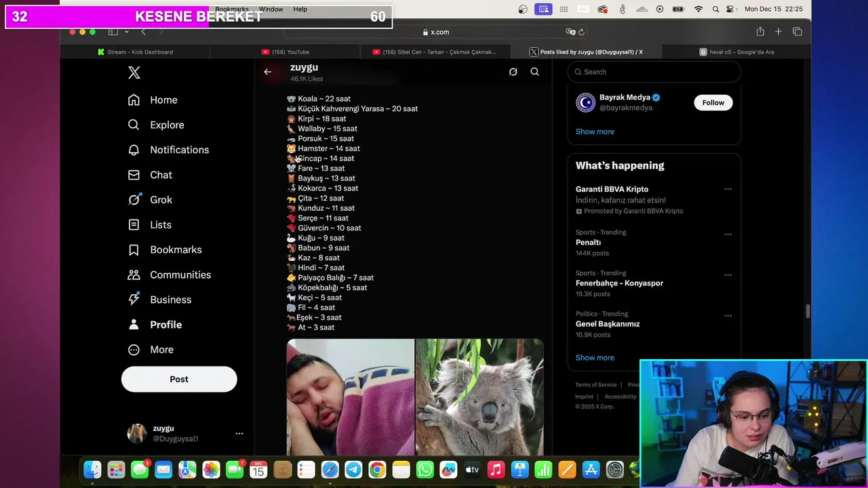Open more options for Penaltı trend

[728, 235]
